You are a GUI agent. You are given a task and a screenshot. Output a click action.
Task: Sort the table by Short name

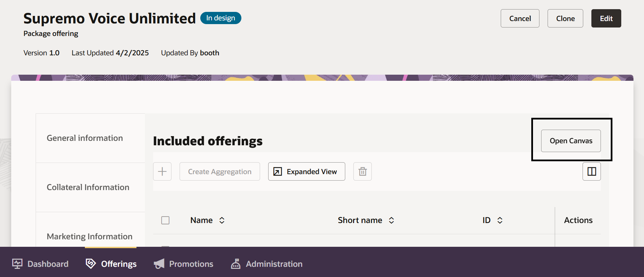(x=391, y=220)
